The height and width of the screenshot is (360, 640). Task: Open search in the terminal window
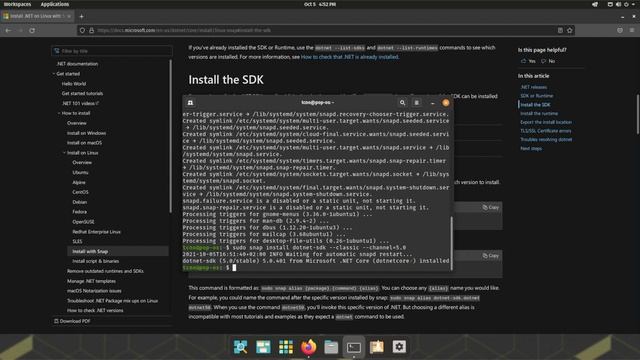coord(402,102)
